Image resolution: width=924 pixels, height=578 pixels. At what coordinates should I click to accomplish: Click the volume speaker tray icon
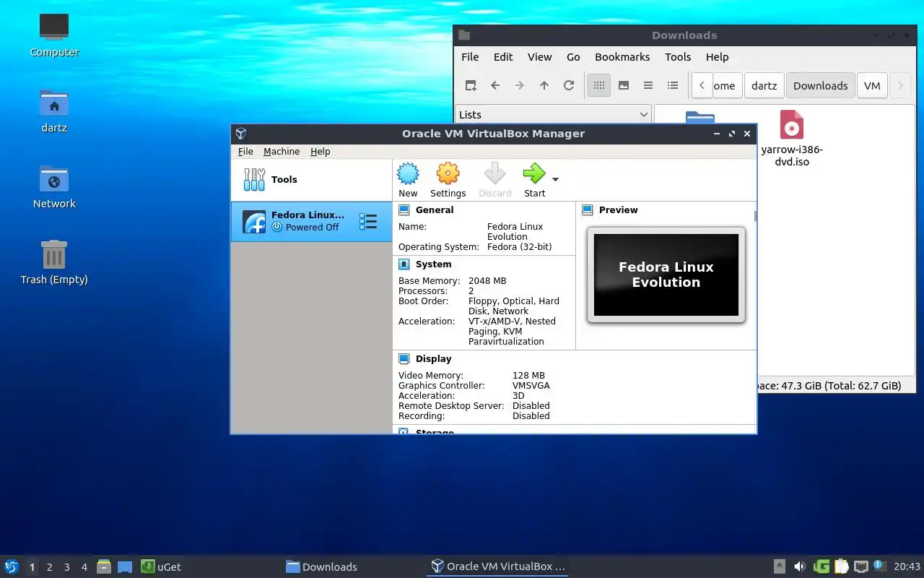tap(799, 566)
